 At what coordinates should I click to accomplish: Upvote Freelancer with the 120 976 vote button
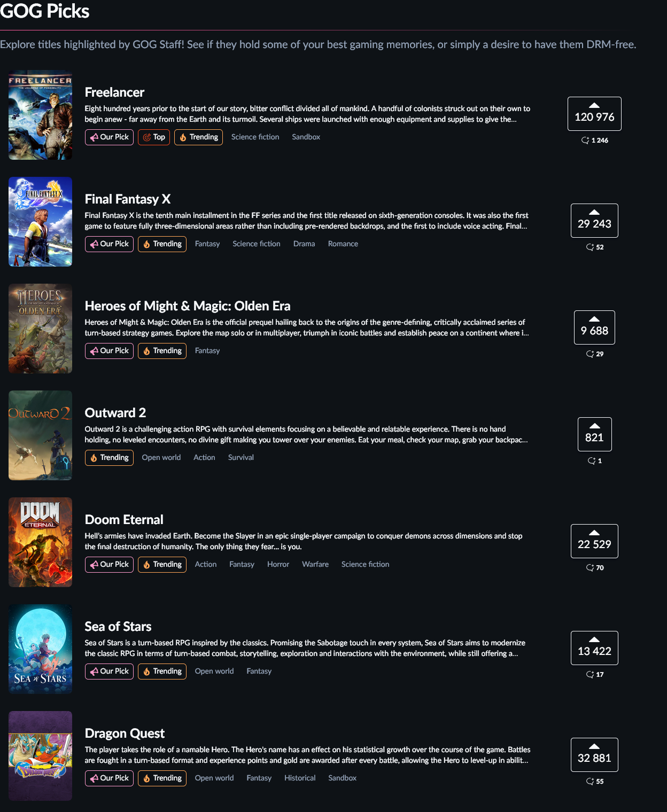coord(594,114)
